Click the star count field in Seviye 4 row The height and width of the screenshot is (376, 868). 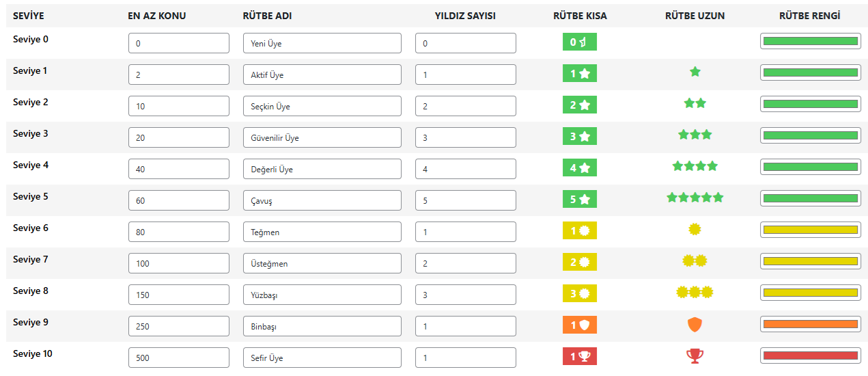pos(466,169)
